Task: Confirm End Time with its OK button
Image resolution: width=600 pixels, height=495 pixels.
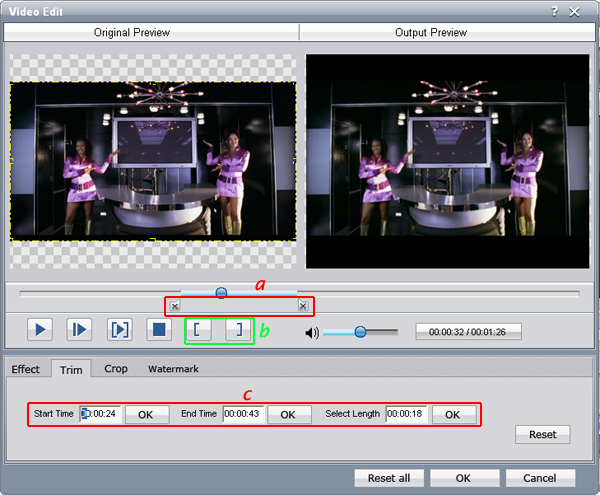Action: (288, 414)
